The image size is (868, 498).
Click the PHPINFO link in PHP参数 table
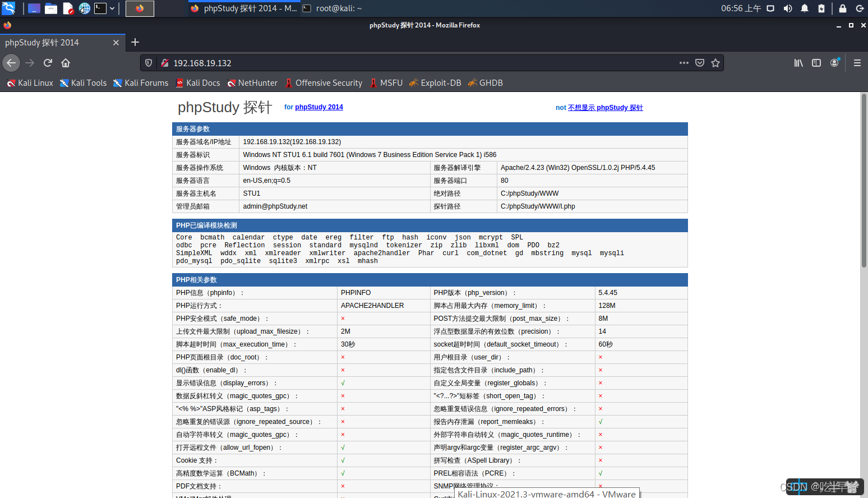point(355,293)
